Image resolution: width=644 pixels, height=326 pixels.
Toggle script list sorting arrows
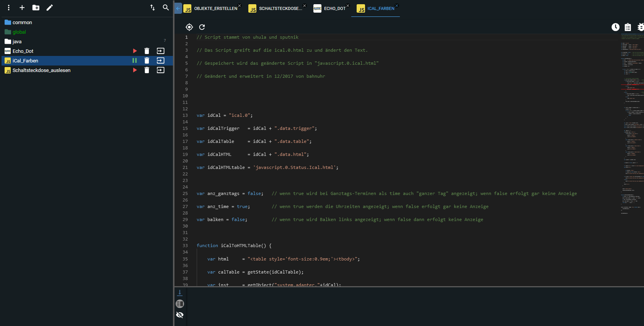coord(153,8)
